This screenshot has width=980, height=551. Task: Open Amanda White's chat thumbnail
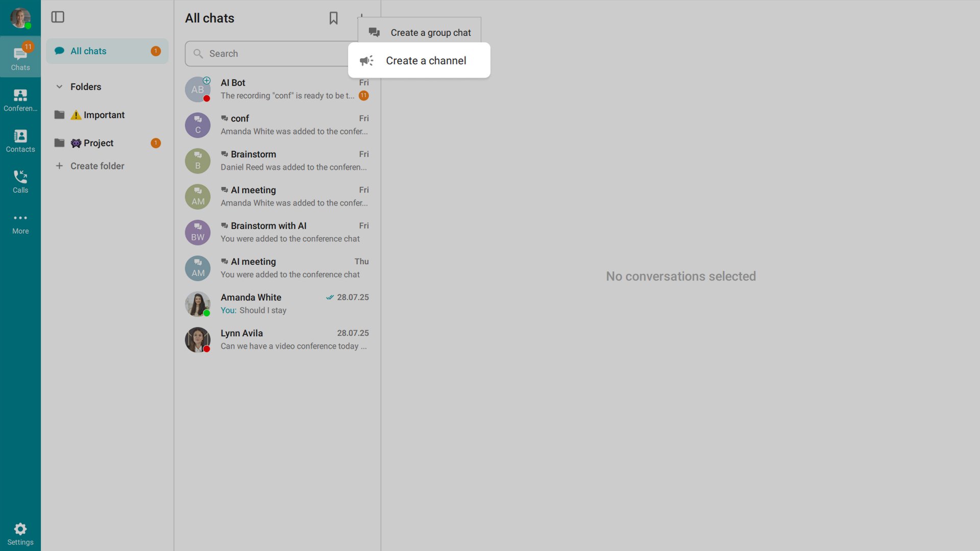tap(198, 304)
